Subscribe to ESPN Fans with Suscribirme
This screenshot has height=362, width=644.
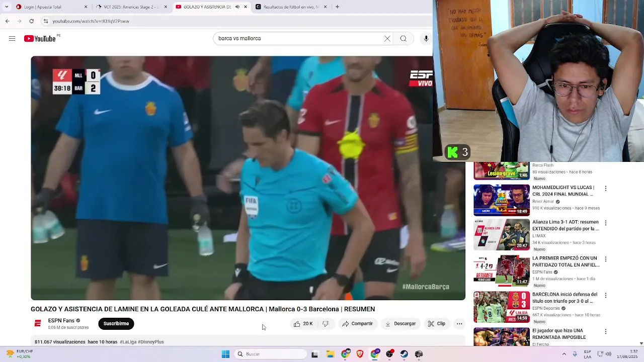[116, 324]
